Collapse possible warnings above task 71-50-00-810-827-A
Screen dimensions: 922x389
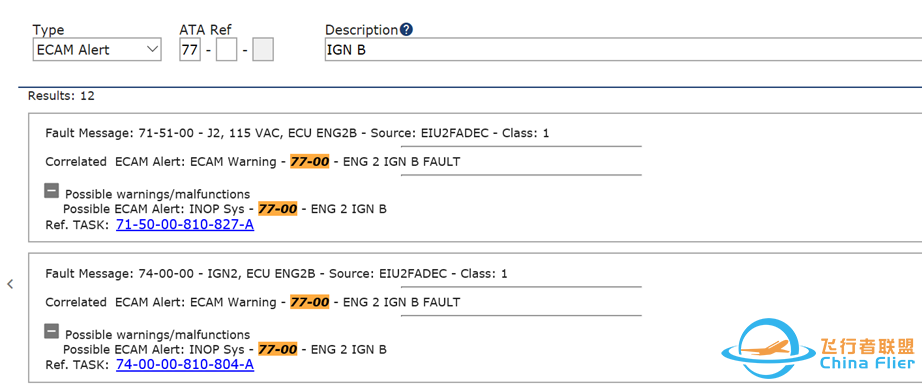tap(52, 190)
